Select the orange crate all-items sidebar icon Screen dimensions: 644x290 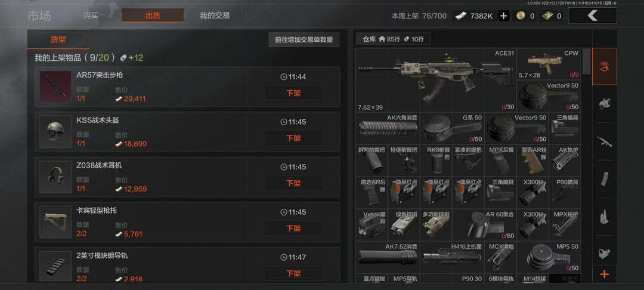tap(604, 67)
